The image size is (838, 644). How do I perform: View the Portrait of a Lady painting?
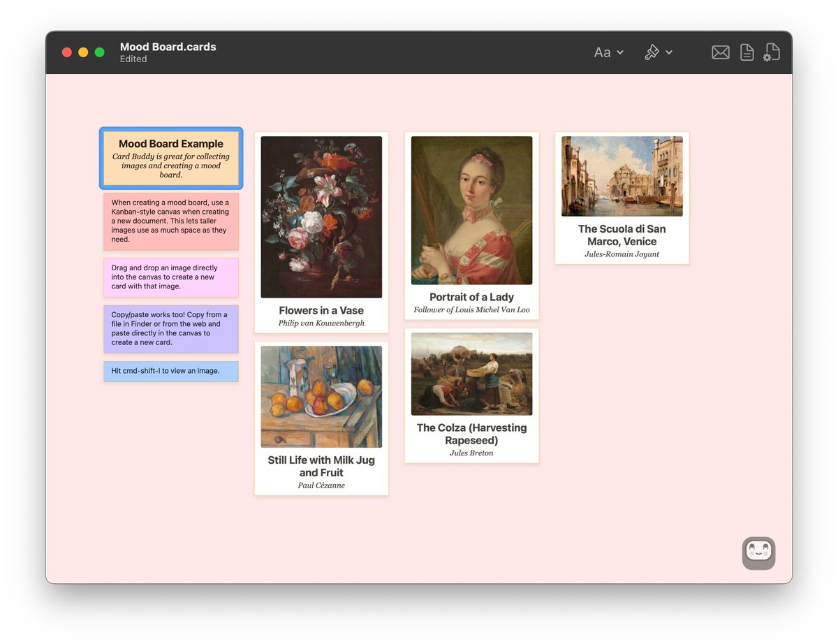tap(471, 210)
